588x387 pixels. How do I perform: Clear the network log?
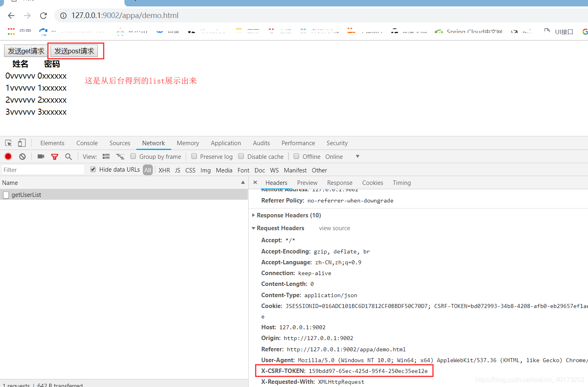(x=22, y=156)
